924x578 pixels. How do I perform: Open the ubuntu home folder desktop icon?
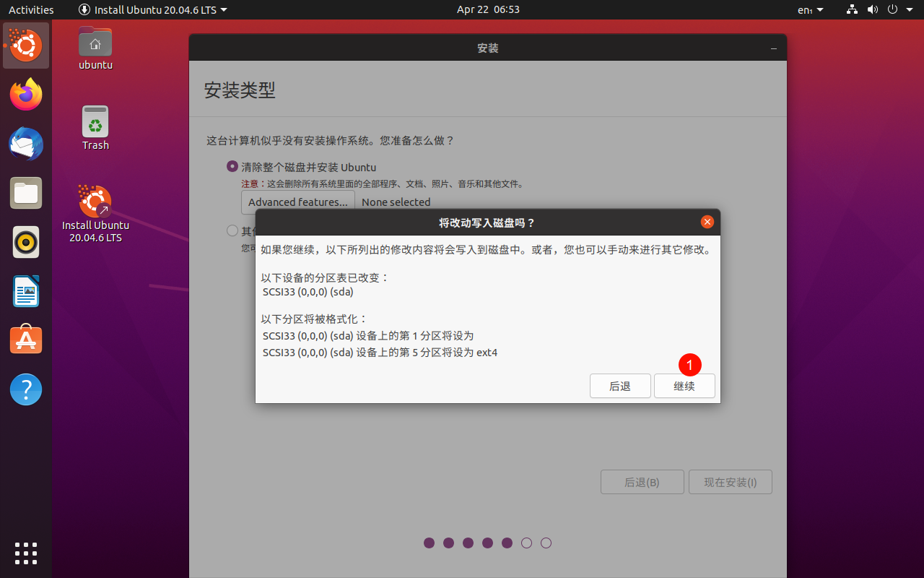pyautogui.click(x=95, y=48)
